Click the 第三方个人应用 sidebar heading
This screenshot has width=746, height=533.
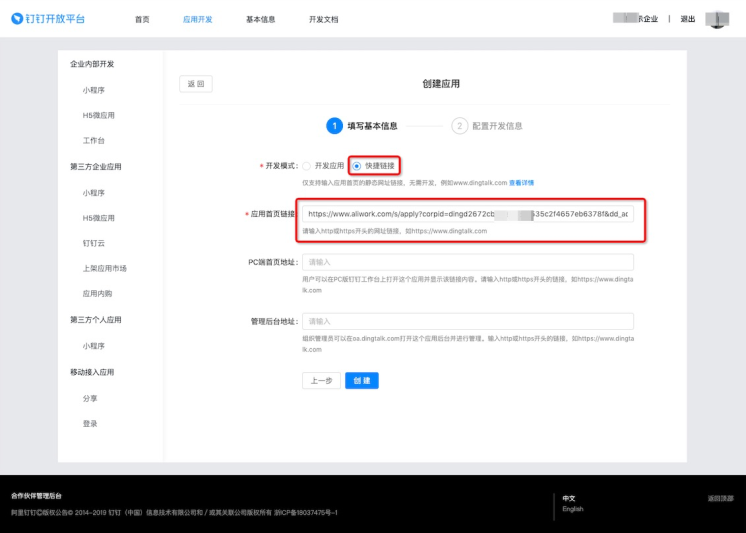96,320
